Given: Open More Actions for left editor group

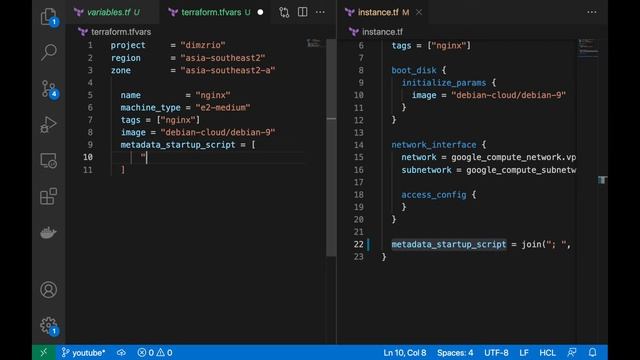Looking at the screenshot, I should (x=320, y=12).
